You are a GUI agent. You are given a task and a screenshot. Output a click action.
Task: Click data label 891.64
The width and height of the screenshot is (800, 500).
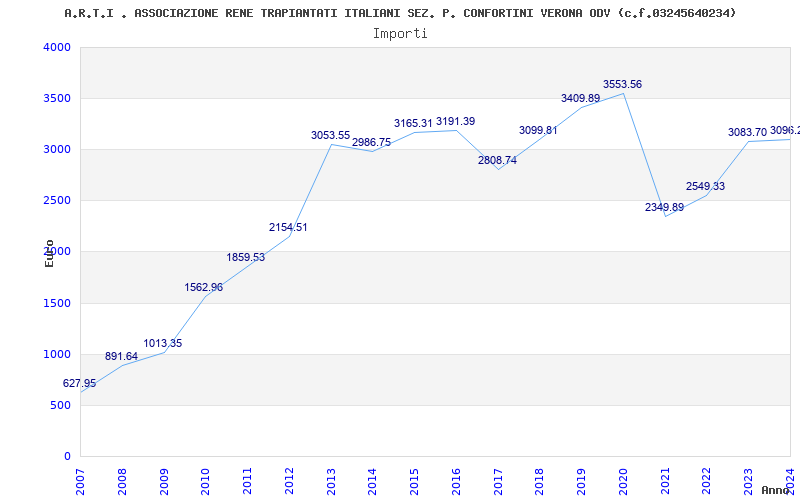point(121,356)
